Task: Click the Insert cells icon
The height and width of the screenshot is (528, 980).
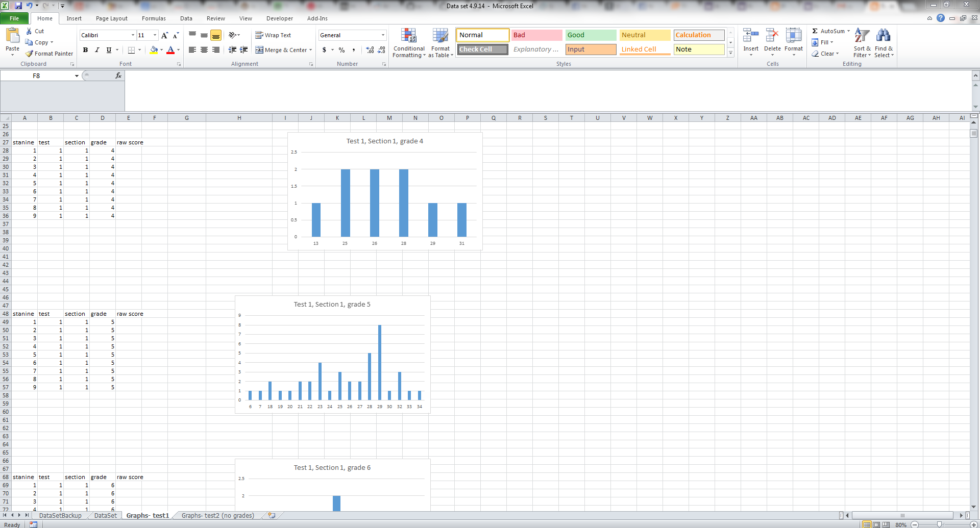Action: [x=750, y=36]
